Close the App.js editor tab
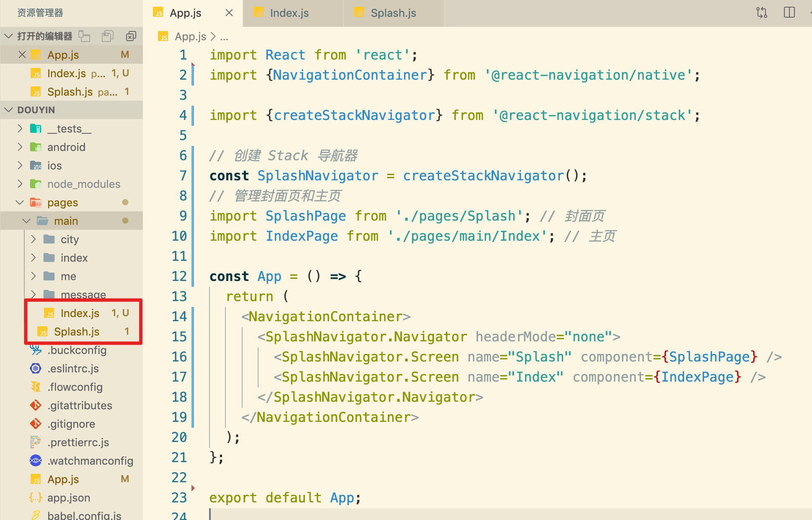The image size is (812, 520). tap(229, 13)
